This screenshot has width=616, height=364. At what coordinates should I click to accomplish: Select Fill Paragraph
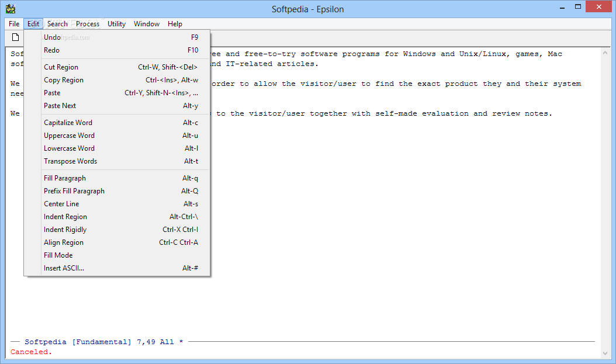(117, 178)
